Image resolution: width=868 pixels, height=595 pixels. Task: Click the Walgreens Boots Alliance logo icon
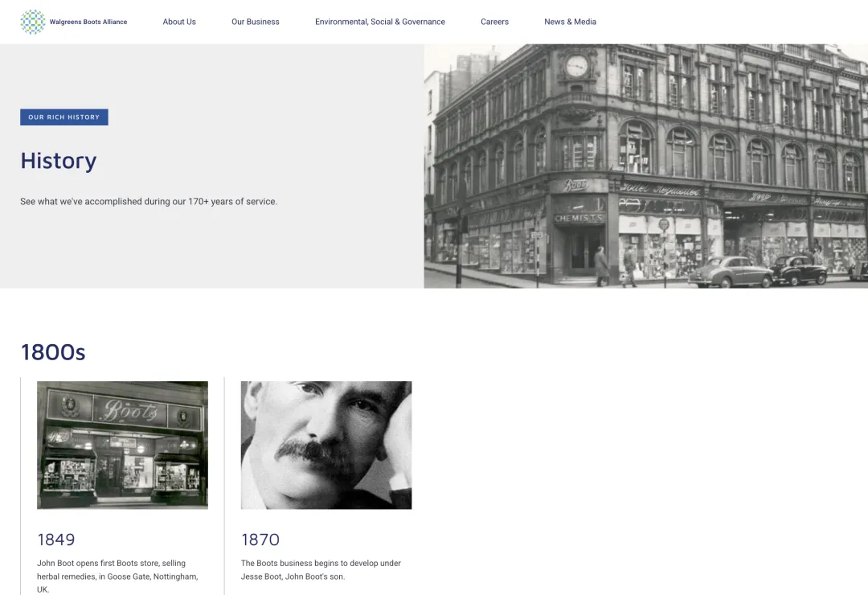[x=32, y=22]
